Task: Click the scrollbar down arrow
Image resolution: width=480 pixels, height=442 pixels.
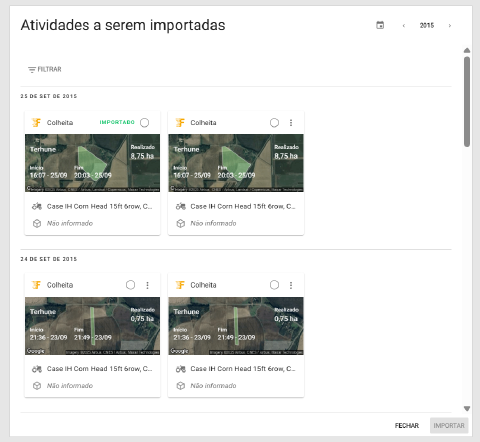Action: pyautogui.click(x=467, y=409)
